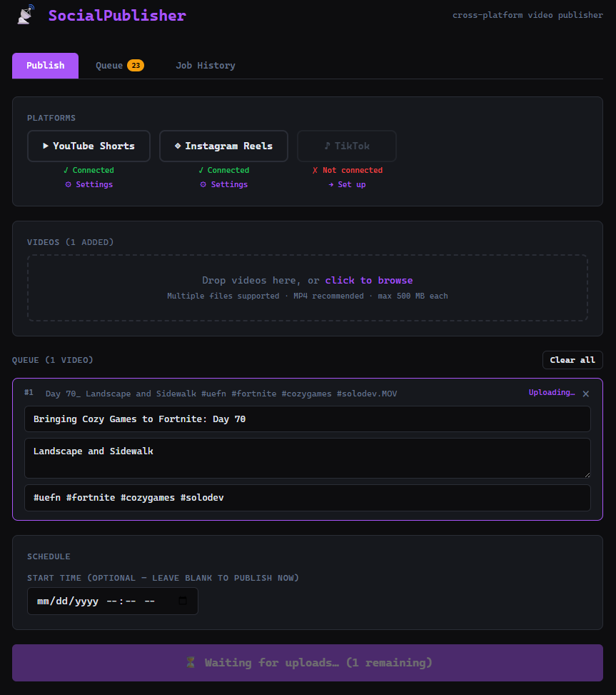Click the hashtags field with #uefn

pos(307,498)
